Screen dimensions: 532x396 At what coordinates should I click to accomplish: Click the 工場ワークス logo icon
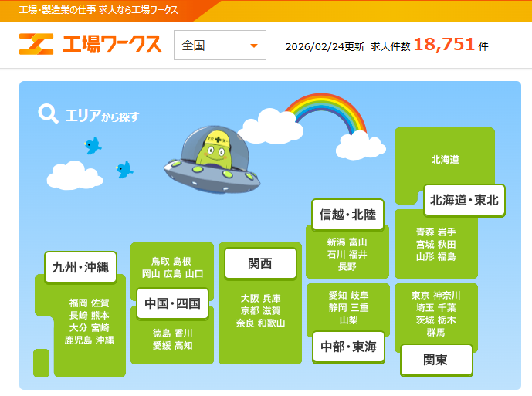(x=35, y=45)
